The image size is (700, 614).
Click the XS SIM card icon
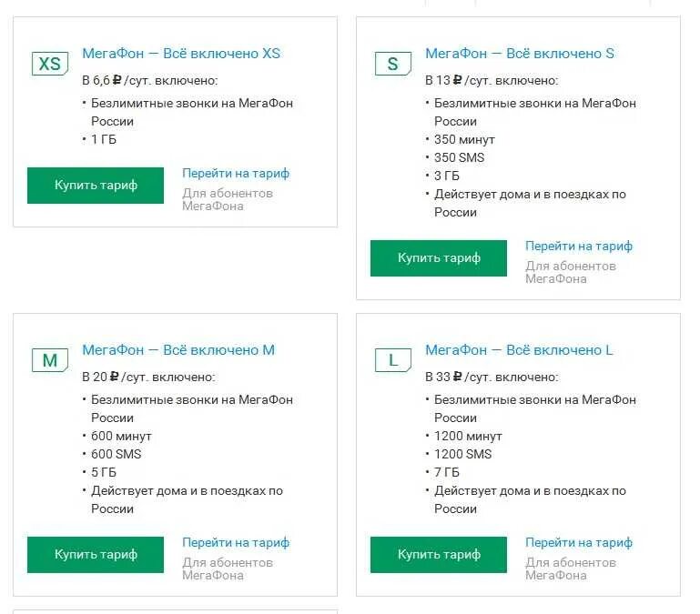[x=50, y=64]
